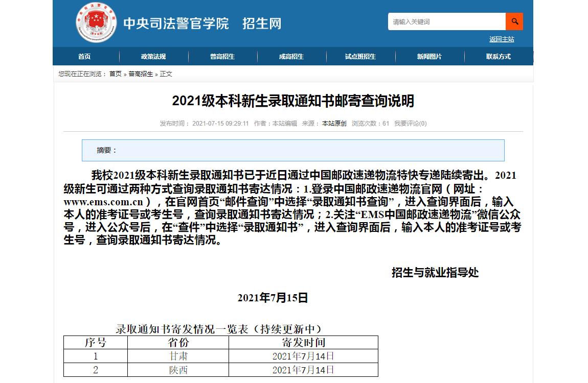Click the 招生与就业指导处 signature
This screenshot has height=383, width=588.
point(435,273)
